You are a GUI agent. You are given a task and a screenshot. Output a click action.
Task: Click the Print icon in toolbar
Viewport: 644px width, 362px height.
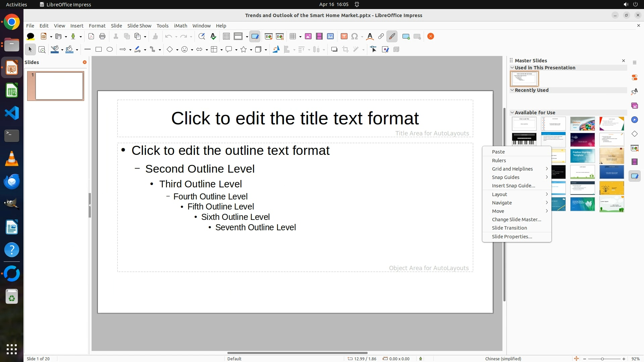tap(102, 37)
